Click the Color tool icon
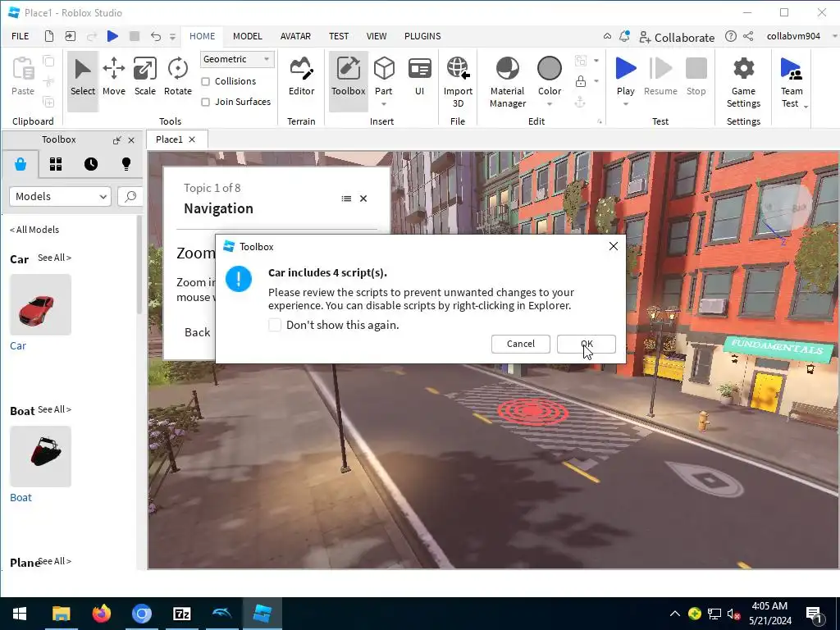840x630 pixels. (549, 69)
